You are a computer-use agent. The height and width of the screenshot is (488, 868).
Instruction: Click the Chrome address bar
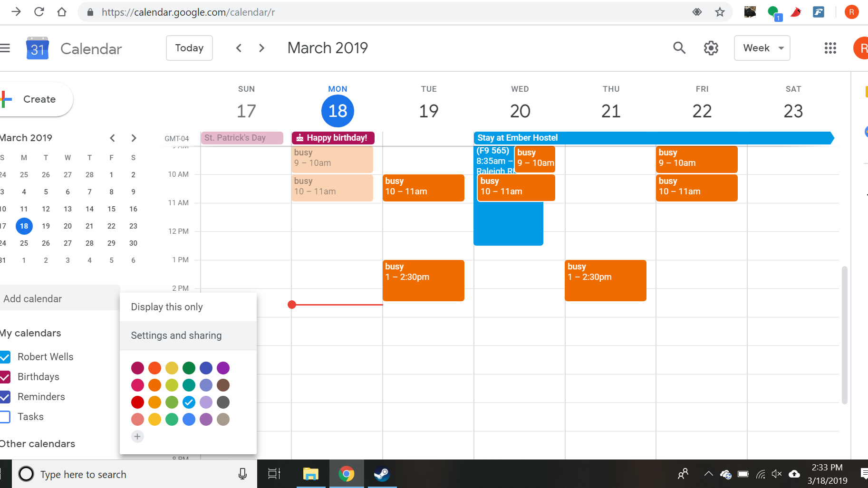click(385, 12)
